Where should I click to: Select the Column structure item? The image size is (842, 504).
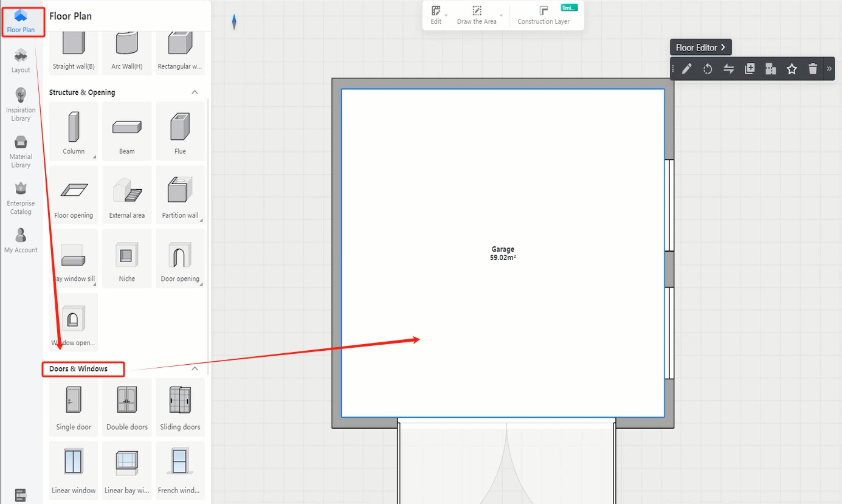[74, 131]
